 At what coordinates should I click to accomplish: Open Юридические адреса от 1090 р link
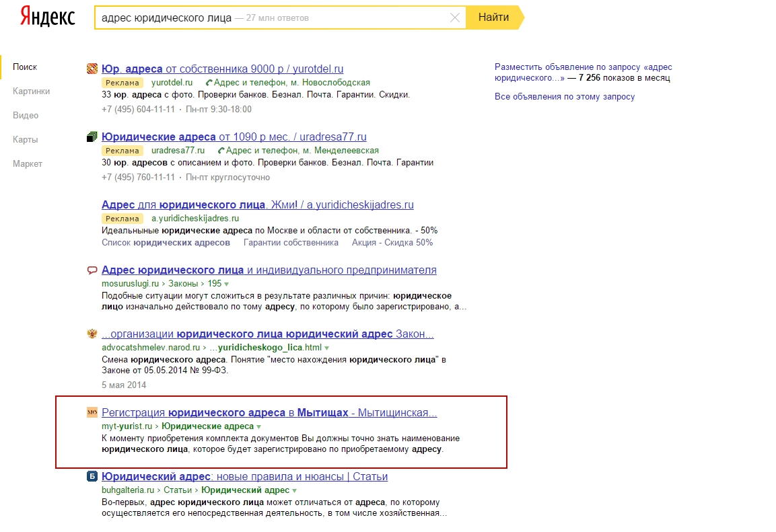pyautogui.click(x=234, y=137)
